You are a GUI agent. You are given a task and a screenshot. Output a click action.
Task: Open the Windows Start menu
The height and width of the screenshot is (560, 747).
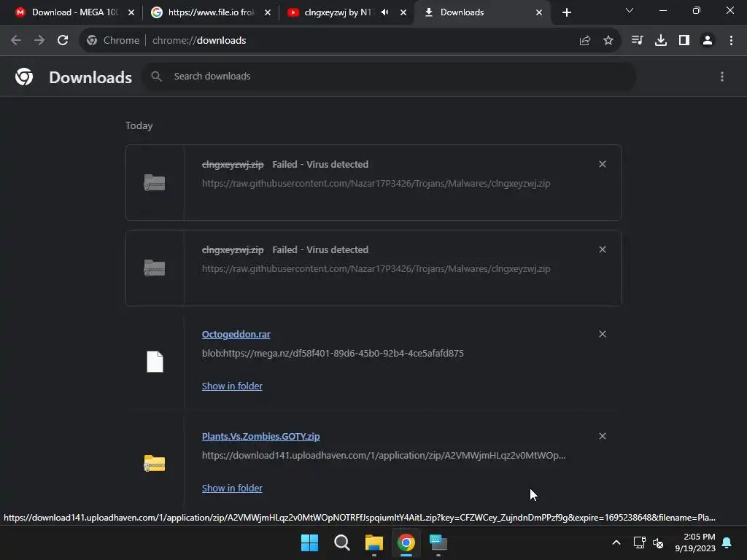point(309,542)
